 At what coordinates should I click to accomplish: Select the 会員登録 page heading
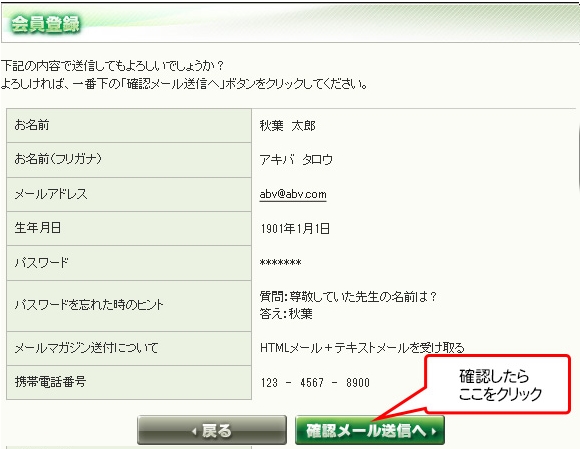45,24
